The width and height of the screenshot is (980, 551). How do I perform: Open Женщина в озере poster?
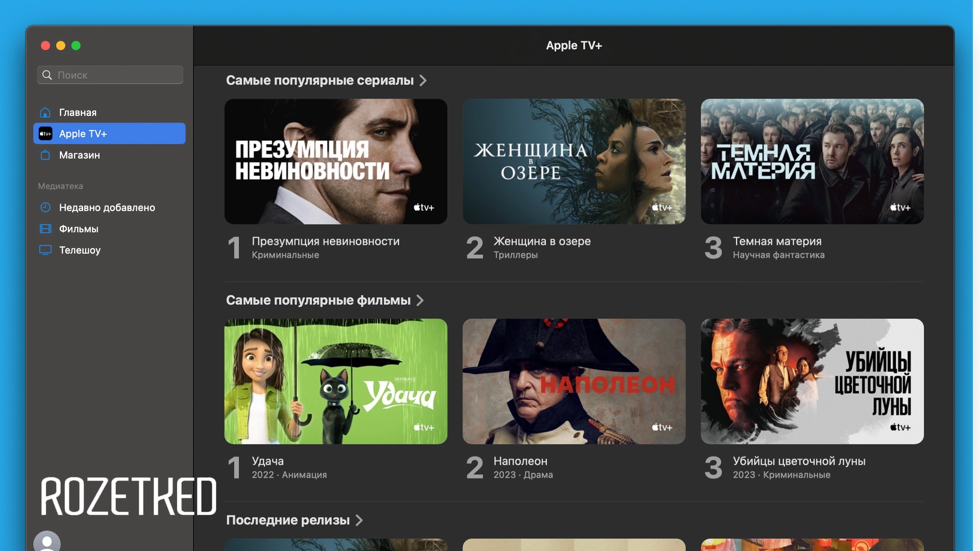click(574, 161)
